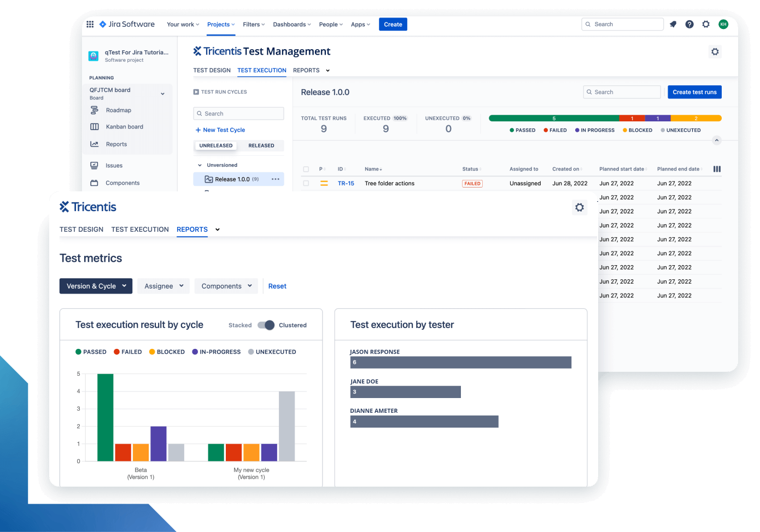760x532 pixels.
Task: Click the purple in-progress segment of progress bar
Action: click(658, 118)
